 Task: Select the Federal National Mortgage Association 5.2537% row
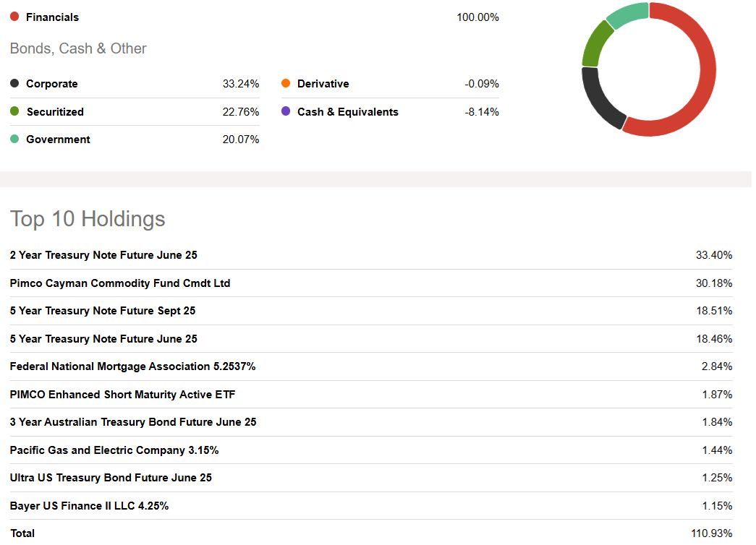pyautogui.click(x=132, y=366)
